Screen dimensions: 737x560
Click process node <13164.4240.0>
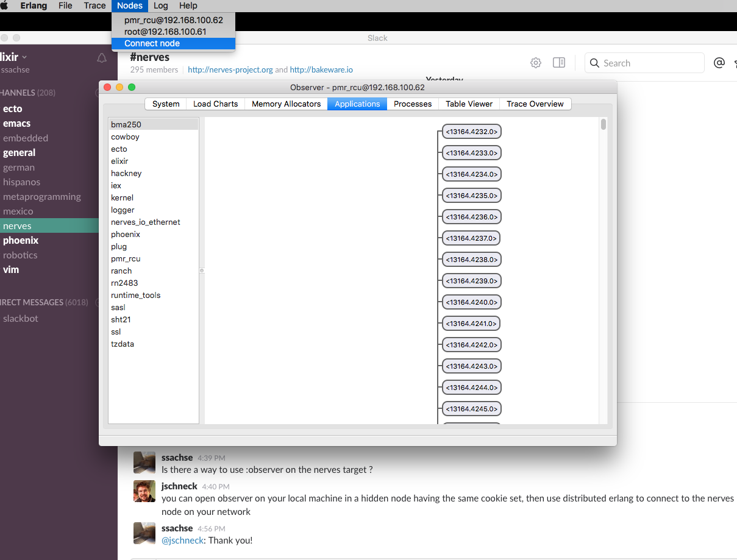point(472,302)
